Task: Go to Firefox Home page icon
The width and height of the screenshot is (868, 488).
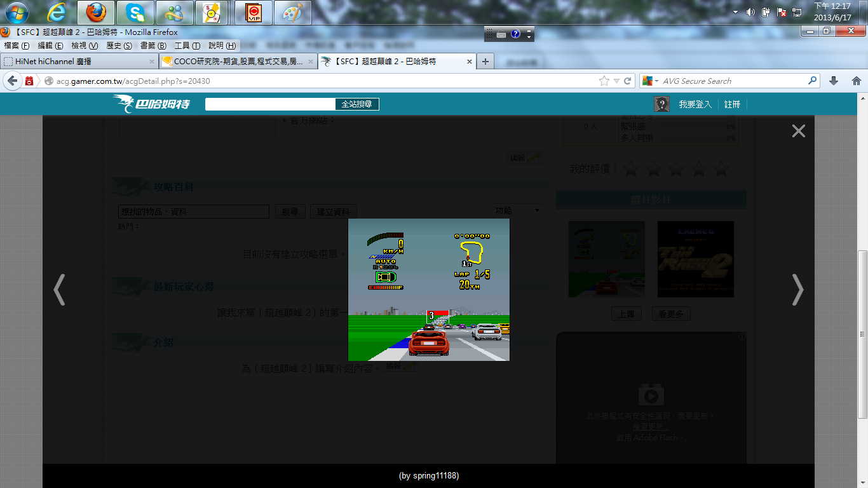Action: pyautogui.click(x=856, y=81)
